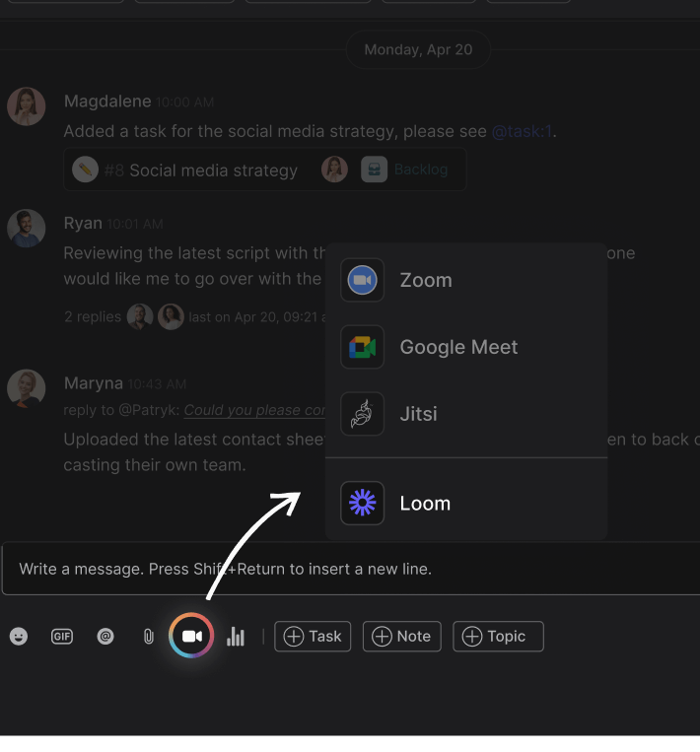Insert an @ mention
This screenshot has width=700, height=752.
pyautogui.click(x=105, y=637)
